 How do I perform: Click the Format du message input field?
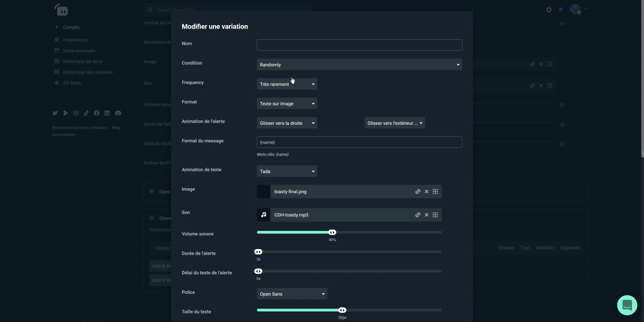click(x=359, y=142)
